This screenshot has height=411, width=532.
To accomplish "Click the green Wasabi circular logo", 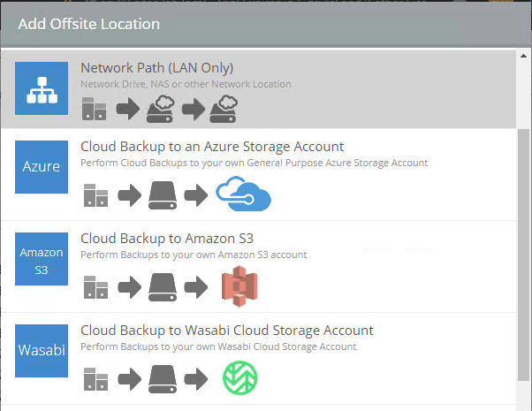I will [x=239, y=378].
